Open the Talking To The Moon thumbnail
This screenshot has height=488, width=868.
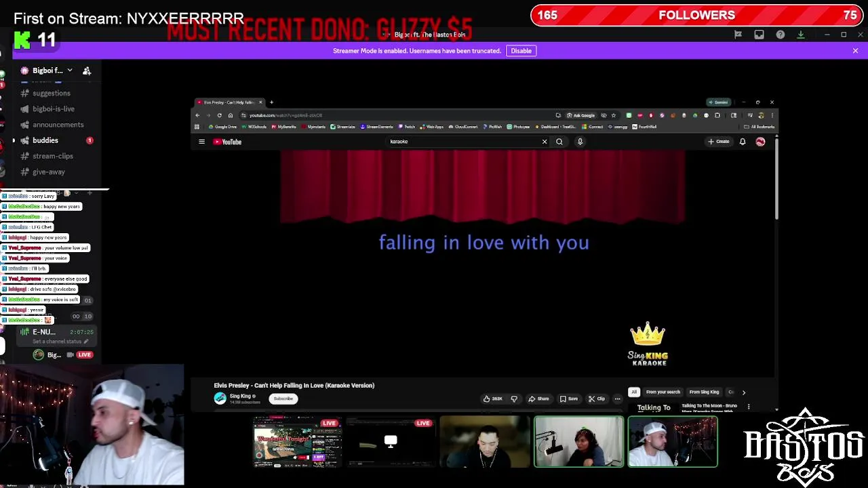654,408
